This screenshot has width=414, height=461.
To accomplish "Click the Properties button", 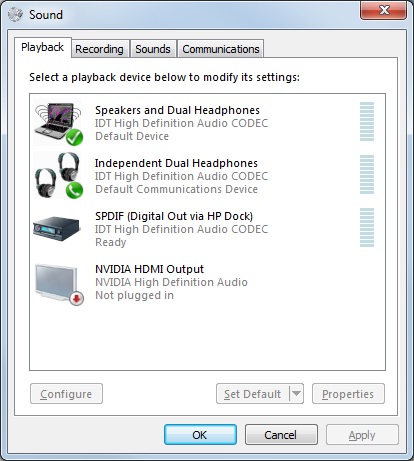I will pos(348,394).
